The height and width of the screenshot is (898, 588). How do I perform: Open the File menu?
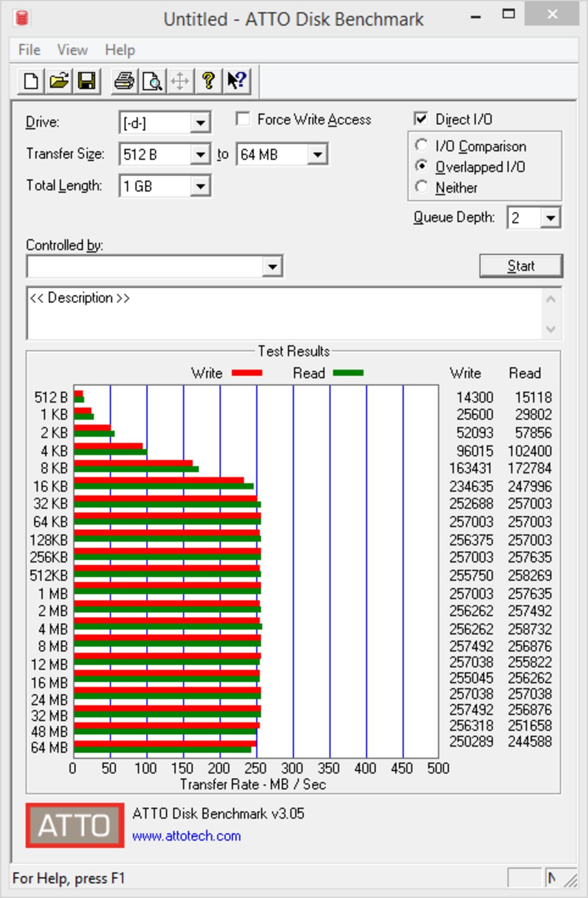click(29, 50)
